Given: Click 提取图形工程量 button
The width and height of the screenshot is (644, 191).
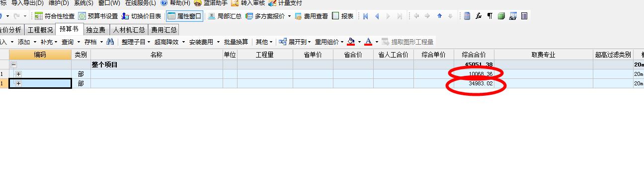Looking at the screenshot, I should coord(407,42).
